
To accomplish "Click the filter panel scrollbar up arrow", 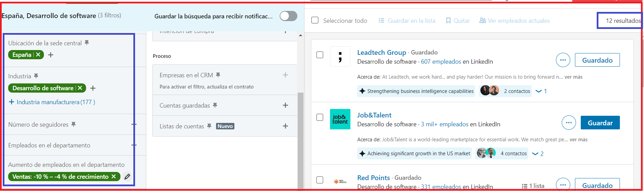I will tap(300, 35).
